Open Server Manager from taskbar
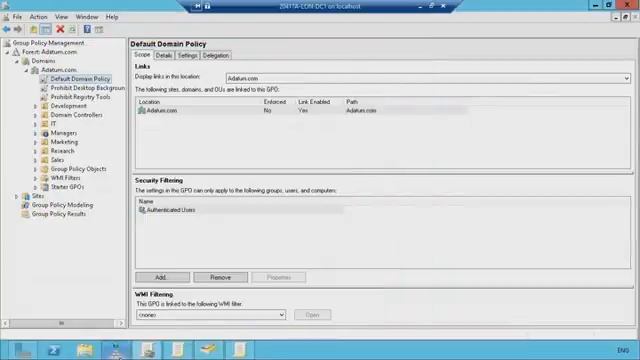640x360 pixels. coord(22,350)
